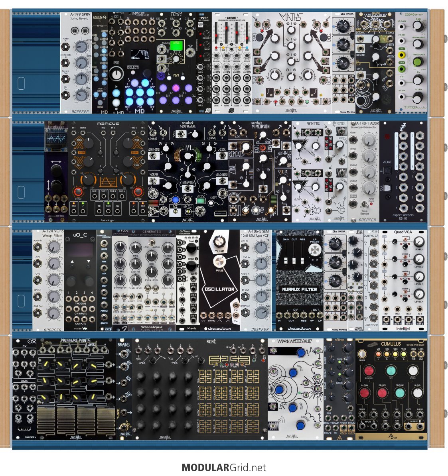The height and width of the screenshot is (476, 448).
Task: Click the LEVEL 4 knob on Quad VCA
Action: pos(419,294)
